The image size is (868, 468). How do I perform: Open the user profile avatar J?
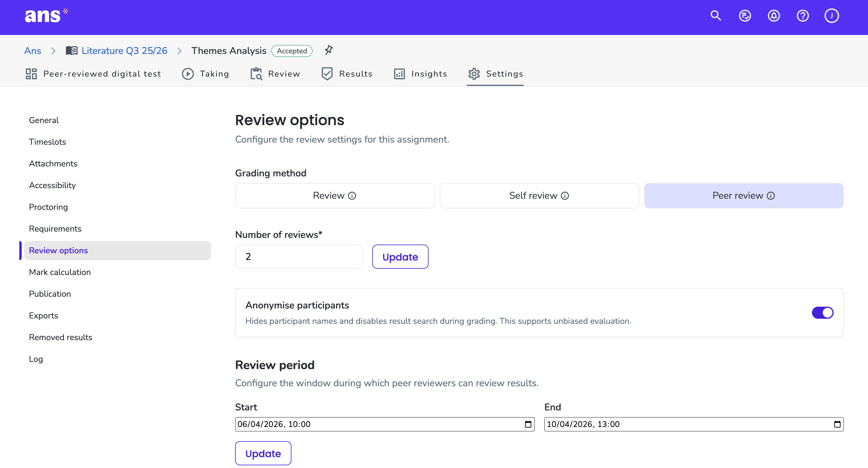(x=832, y=15)
